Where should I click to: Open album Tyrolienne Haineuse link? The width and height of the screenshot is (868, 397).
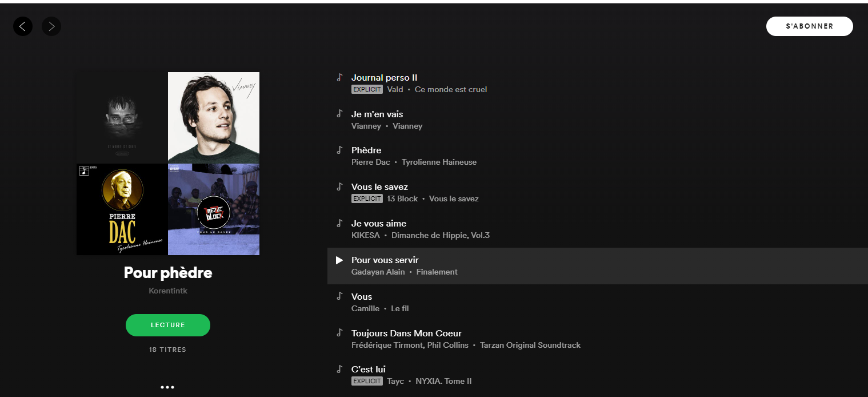(439, 162)
